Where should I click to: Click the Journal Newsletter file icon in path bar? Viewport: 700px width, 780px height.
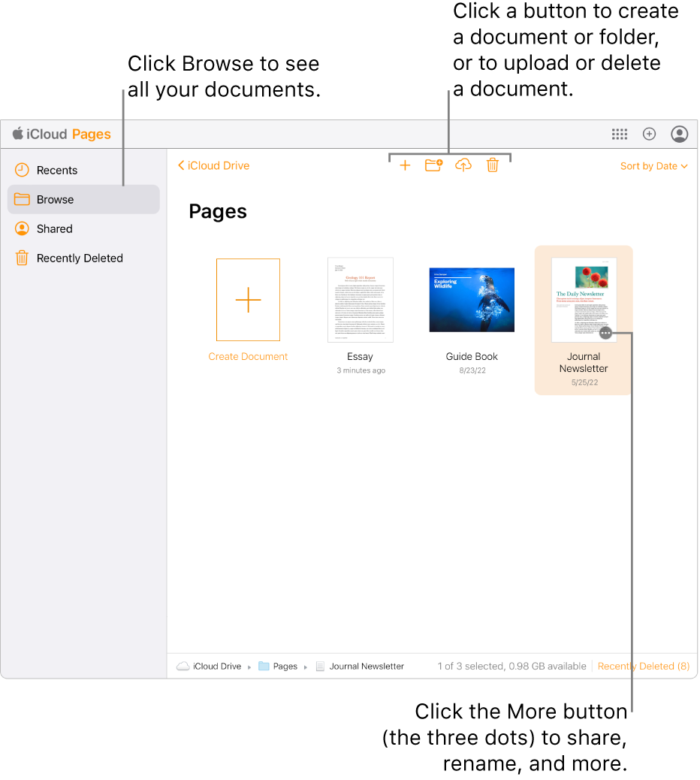320,666
